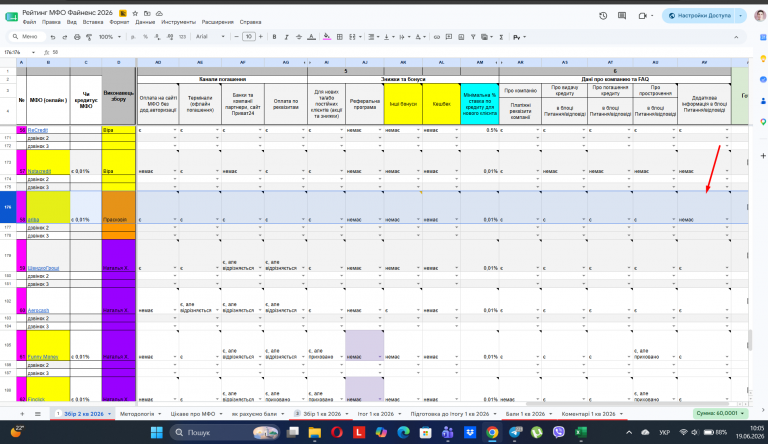This screenshot has width=768, height=444.
Task: Show all sheets list
Action: (x=38, y=414)
